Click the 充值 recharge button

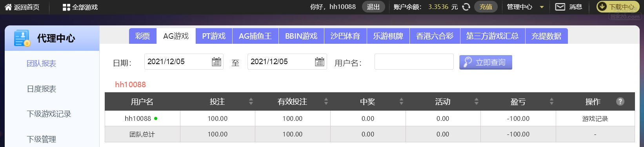[x=486, y=7]
